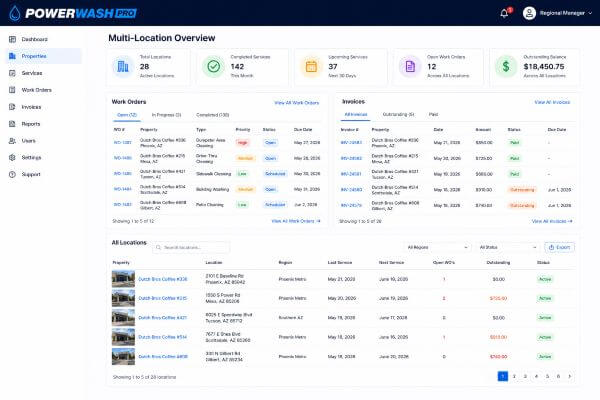Viewport: 600px width, 400px height.
Task: Open Dutch Bros Coffee #336 in the All Locations table
Action: coord(163,279)
